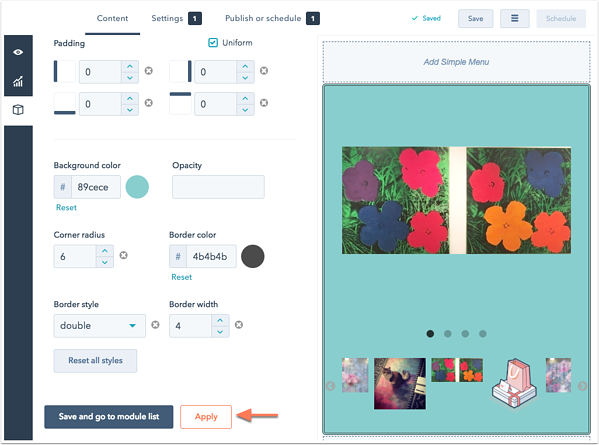Select the fourth slider dot indicator
The height and width of the screenshot is (445, 599).
point(483,334)
